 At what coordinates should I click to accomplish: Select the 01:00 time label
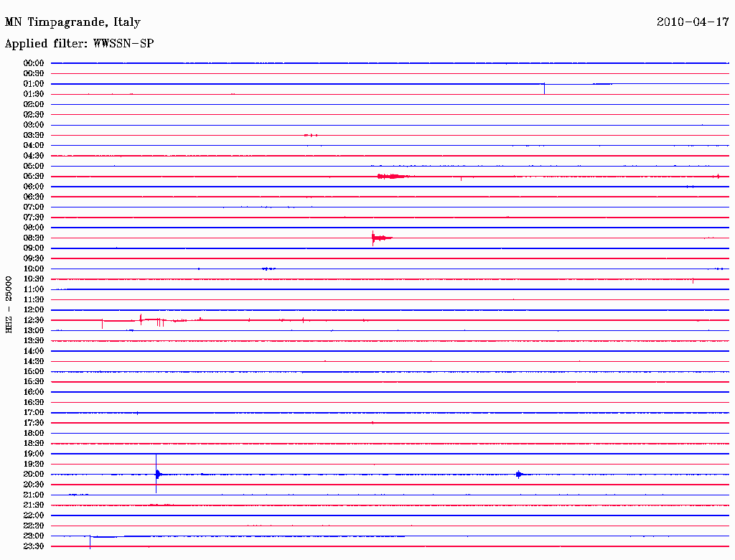[34, 83]
